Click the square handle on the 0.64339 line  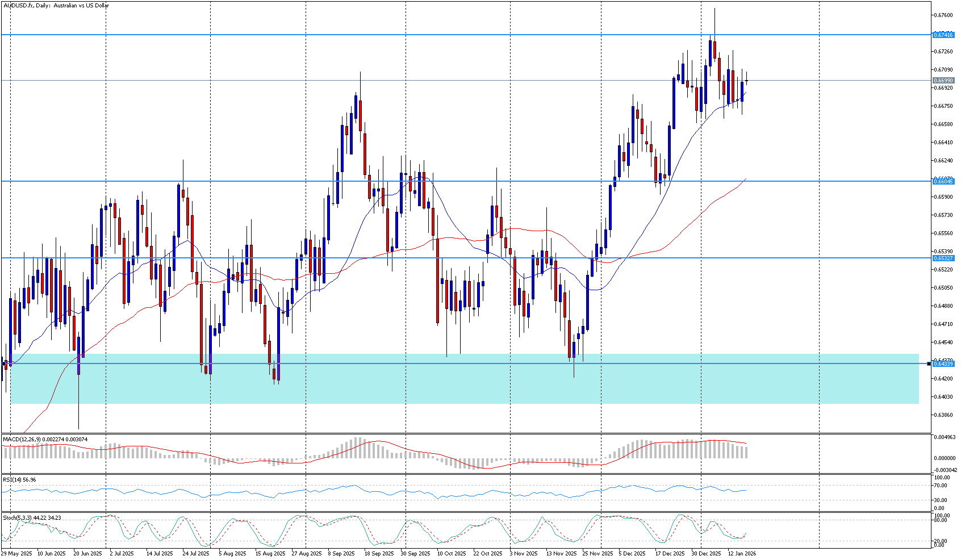pos(929,363)
